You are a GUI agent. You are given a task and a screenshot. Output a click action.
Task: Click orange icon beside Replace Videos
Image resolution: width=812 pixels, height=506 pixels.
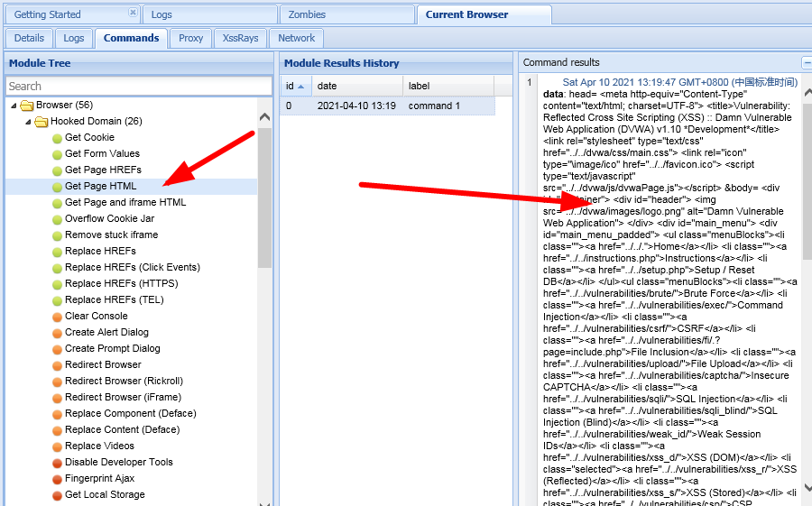click(57, 446)
